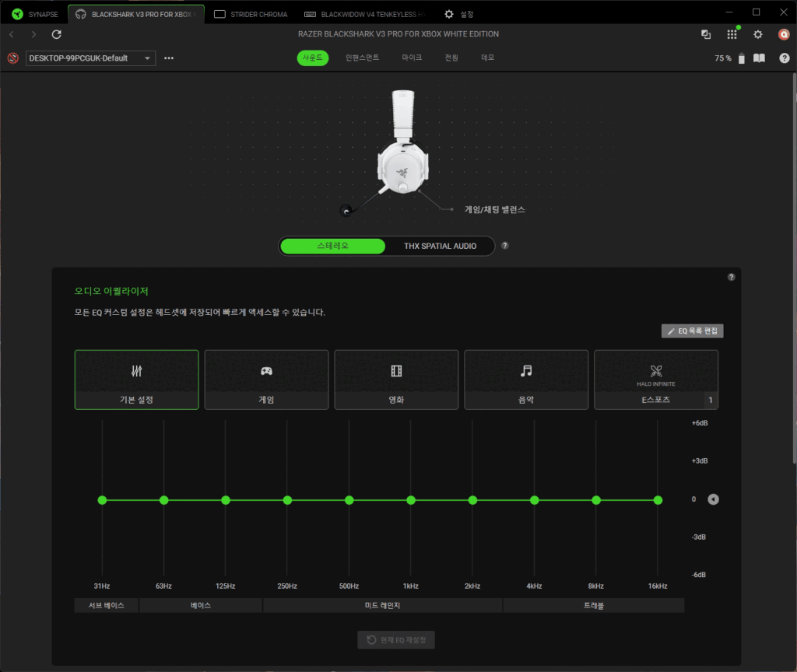
Task: Click help icon beside THX Spatial Audio
Action: [504, 246]
